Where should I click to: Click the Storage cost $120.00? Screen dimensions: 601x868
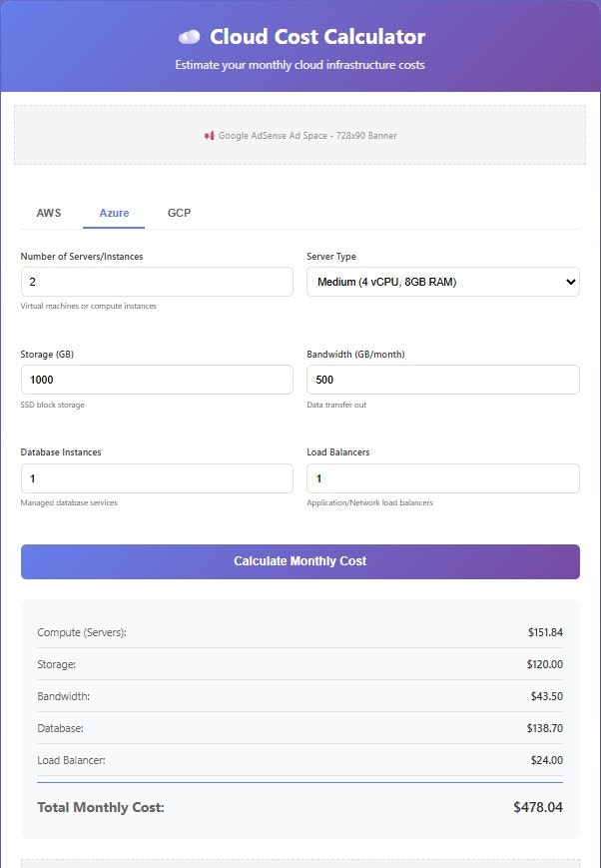[x=544, y=664]
